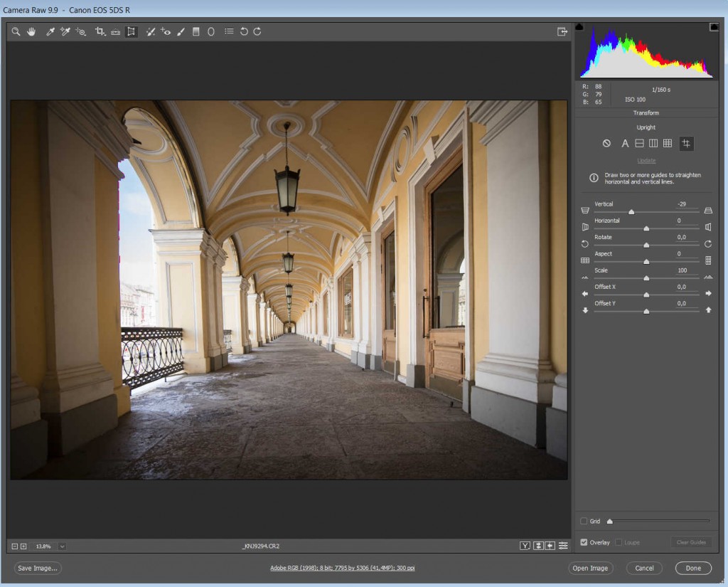Uncheck the Overlay checkbox
728x587 pixels.
coord(584,542)
